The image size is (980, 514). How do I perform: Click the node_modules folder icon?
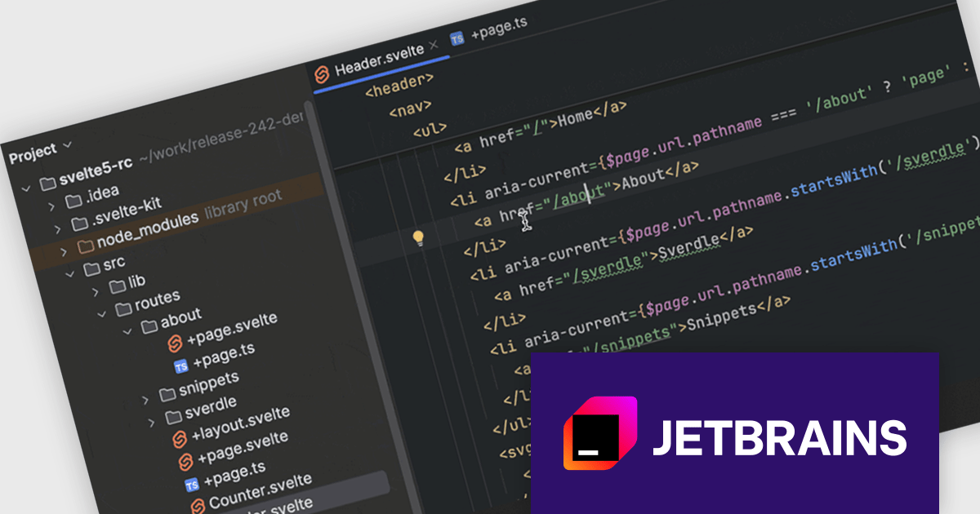pyautogui.click(x=86, y=246)
